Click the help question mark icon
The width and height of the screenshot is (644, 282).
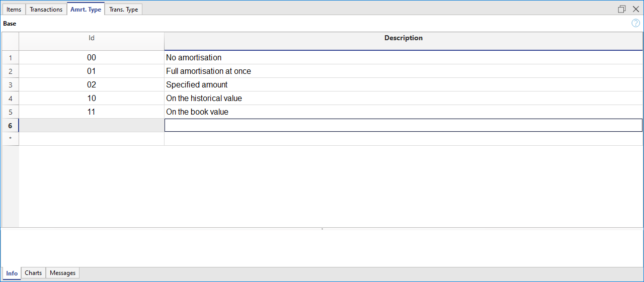pyautogui.click(x=635, y=23)
